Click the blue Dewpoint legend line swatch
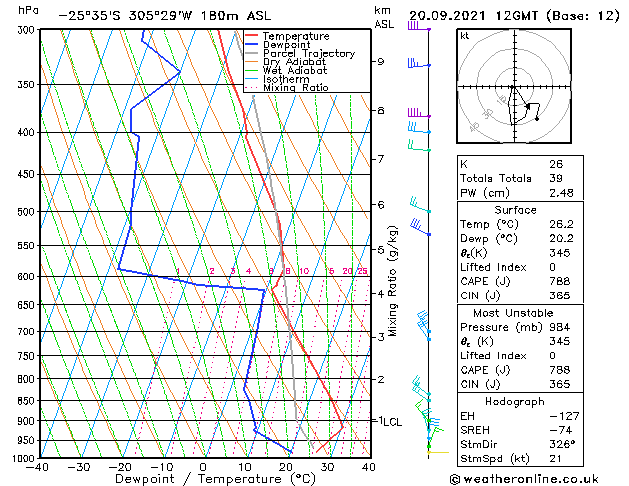The height and width of the screenshot is (486, 629). point(252,44)
